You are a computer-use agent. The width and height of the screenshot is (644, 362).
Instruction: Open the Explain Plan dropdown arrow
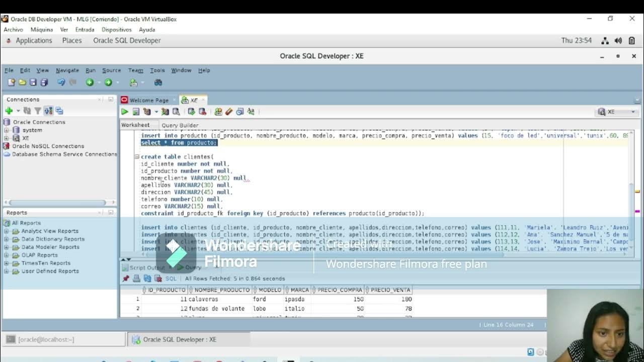tap(156, 112)
